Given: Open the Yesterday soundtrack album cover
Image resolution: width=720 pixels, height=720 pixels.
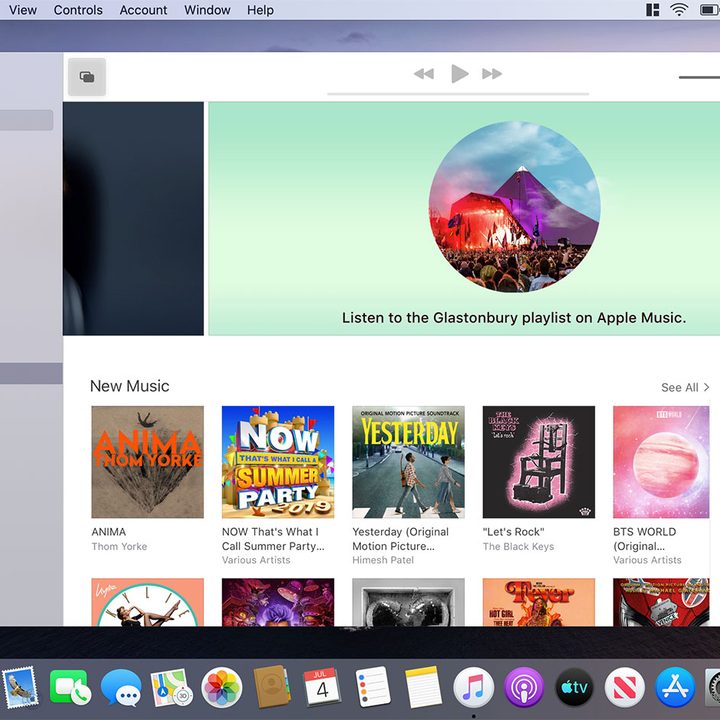Looking at the screenshot, I should [x=408, y=462].
